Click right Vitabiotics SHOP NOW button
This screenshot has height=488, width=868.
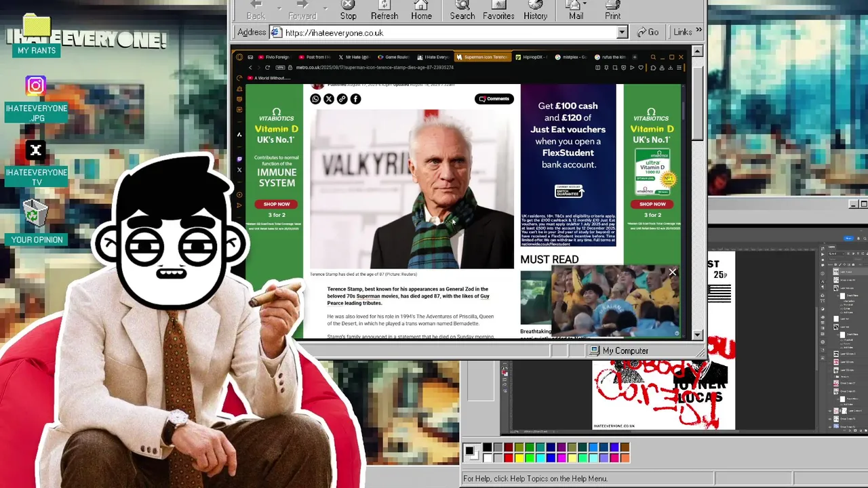[x=652, y=204]
